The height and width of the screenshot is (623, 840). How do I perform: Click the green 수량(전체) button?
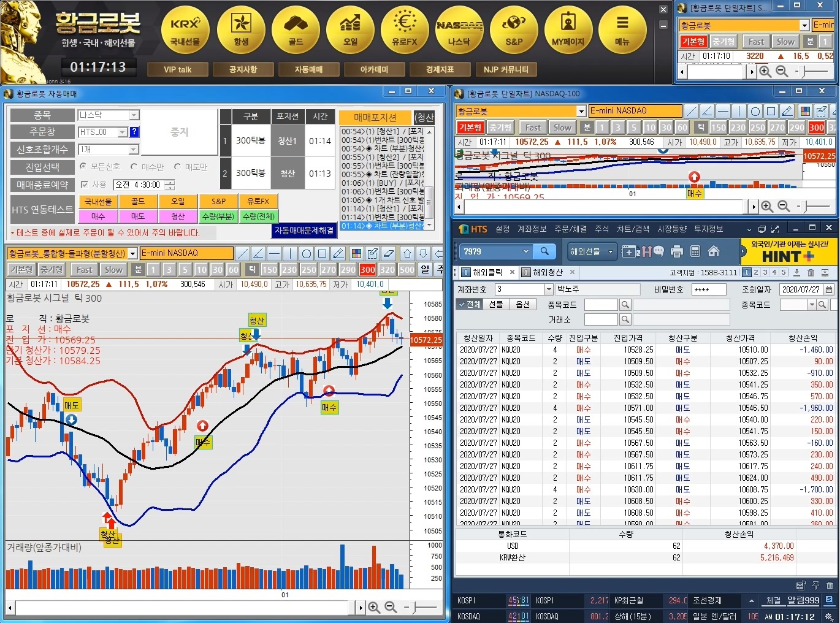click(258, 216)
